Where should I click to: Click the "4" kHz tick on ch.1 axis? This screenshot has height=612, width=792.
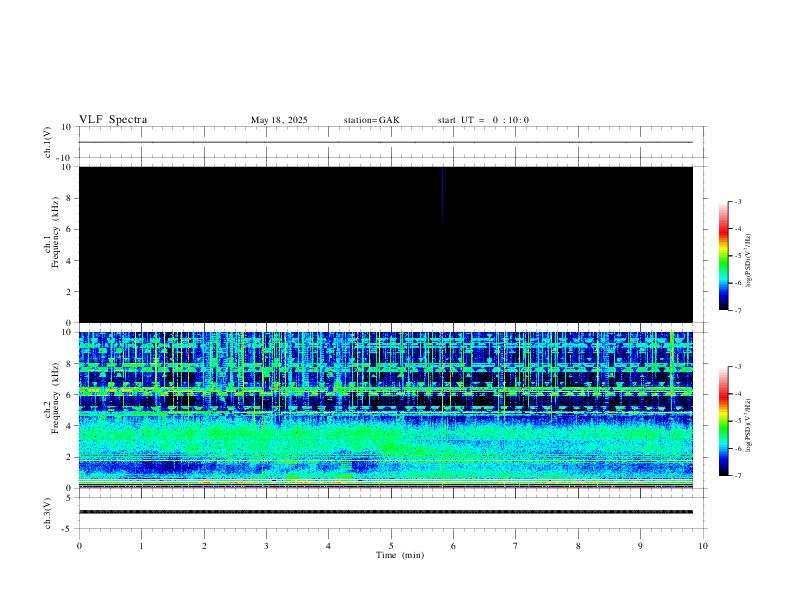pos(69,261)
